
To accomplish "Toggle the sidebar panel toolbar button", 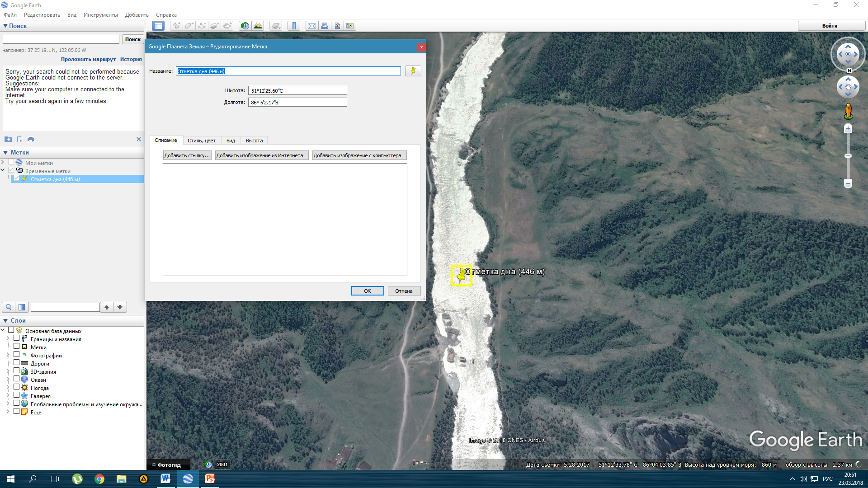I will click(158, 26).
